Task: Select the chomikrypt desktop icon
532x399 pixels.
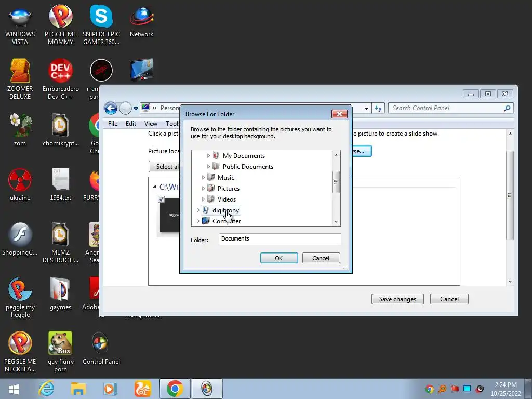Action: point(60,130)
